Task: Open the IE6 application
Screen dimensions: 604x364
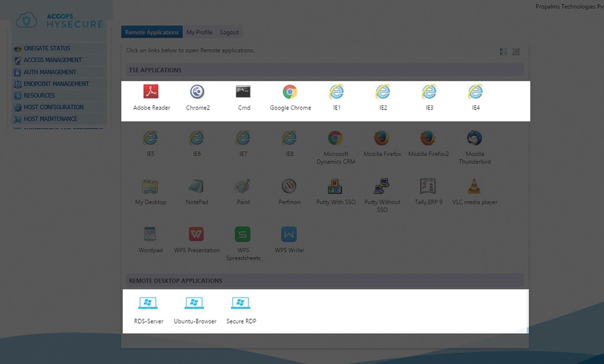Action: pyautogui.click(x=197, y=138)
